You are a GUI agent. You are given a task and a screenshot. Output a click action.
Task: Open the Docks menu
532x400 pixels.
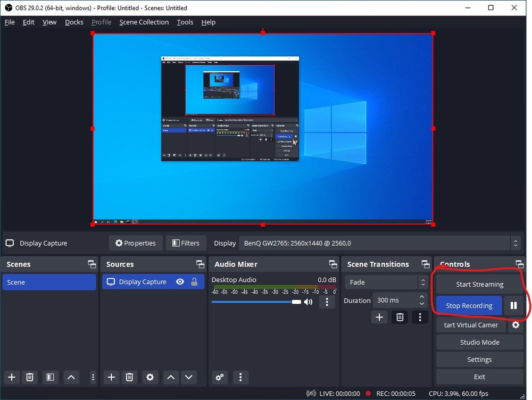click(x=74, y=22)
